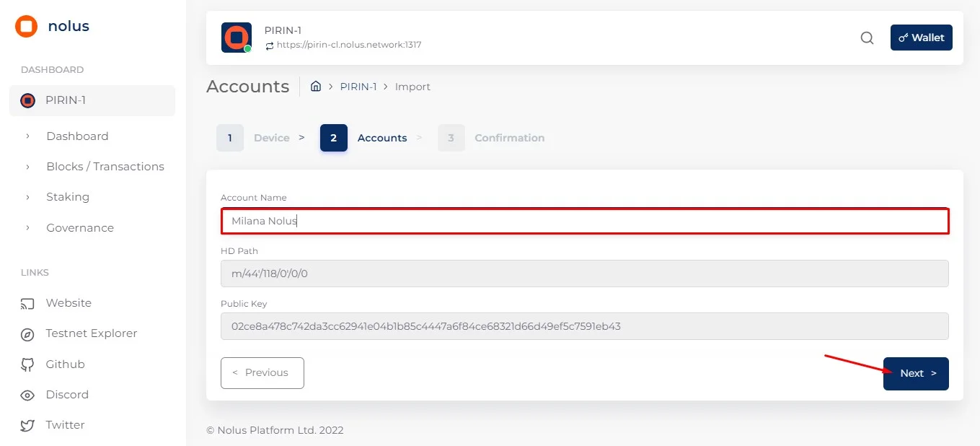Click the Previous button

click(262, 372)
